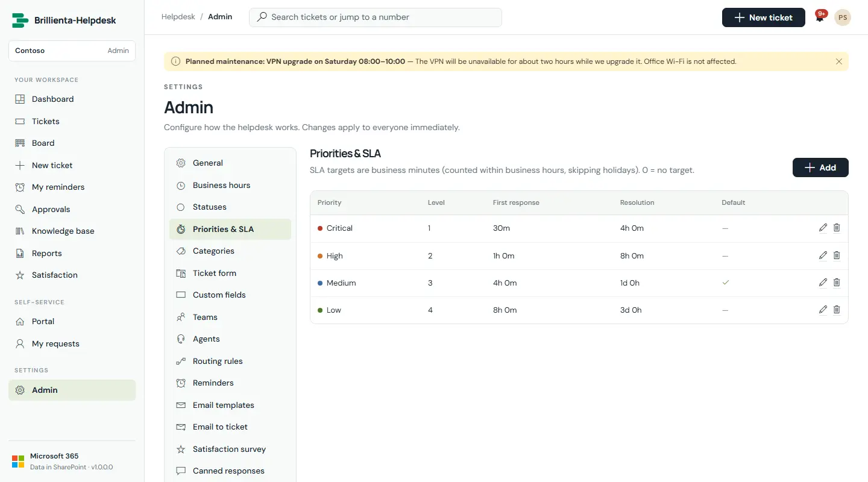
Task: Edit the Low priority row
Action: [823, 310]
